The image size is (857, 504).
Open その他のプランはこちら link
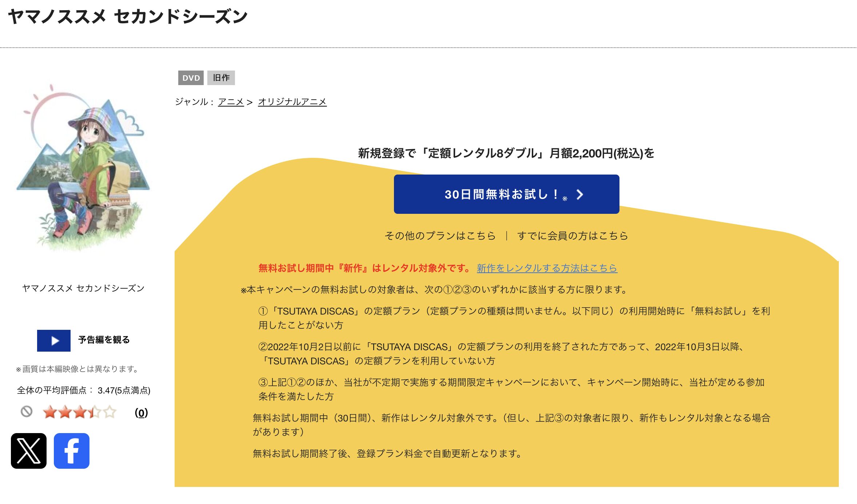[x=440, y=236]
